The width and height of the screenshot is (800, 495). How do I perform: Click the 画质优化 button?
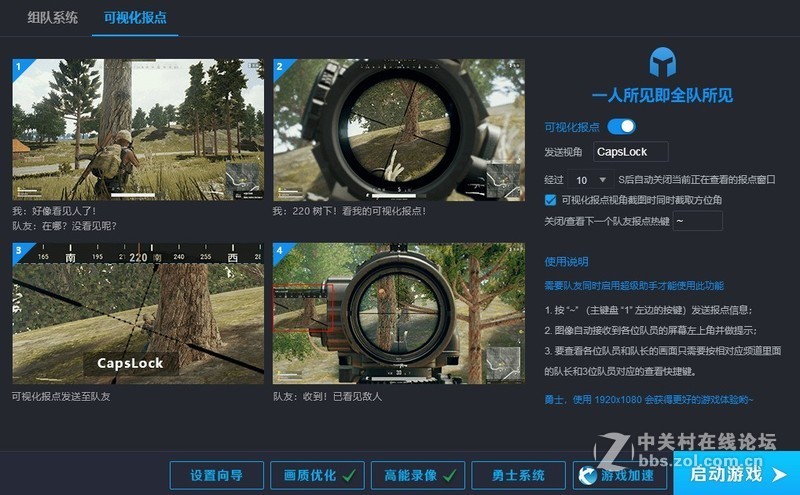click(x=317, y=476)
